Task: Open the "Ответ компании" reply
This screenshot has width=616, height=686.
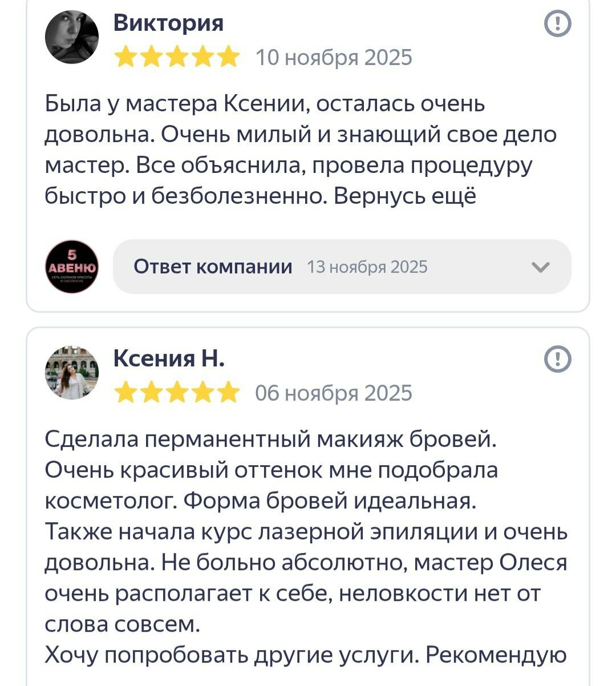Action: (x=213, y=267)
